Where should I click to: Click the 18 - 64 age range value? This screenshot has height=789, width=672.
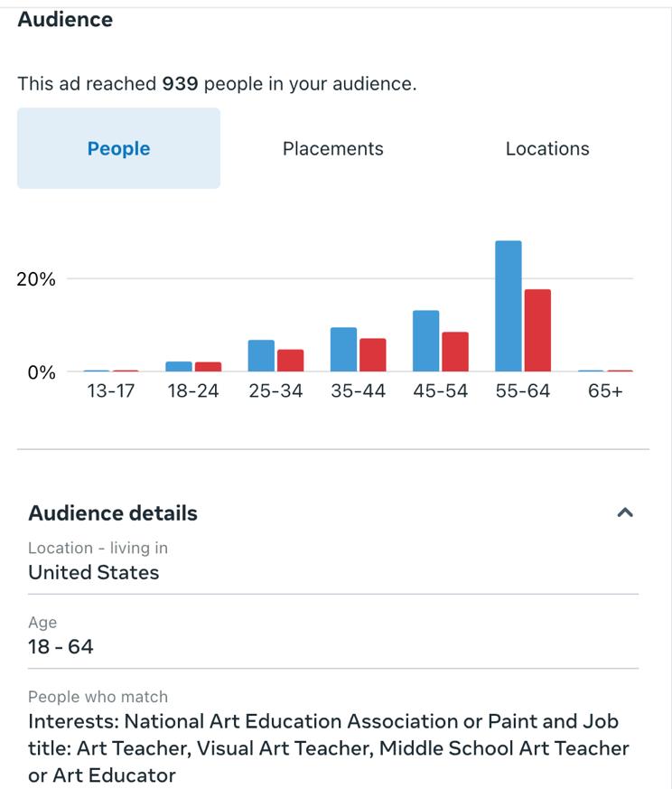tap(61, 646)
